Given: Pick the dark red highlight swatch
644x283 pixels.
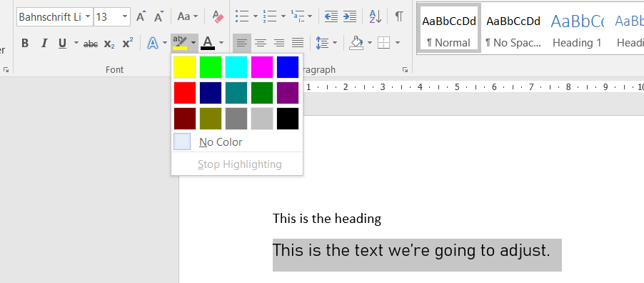Looking at the screenshot, I should 185,119.
